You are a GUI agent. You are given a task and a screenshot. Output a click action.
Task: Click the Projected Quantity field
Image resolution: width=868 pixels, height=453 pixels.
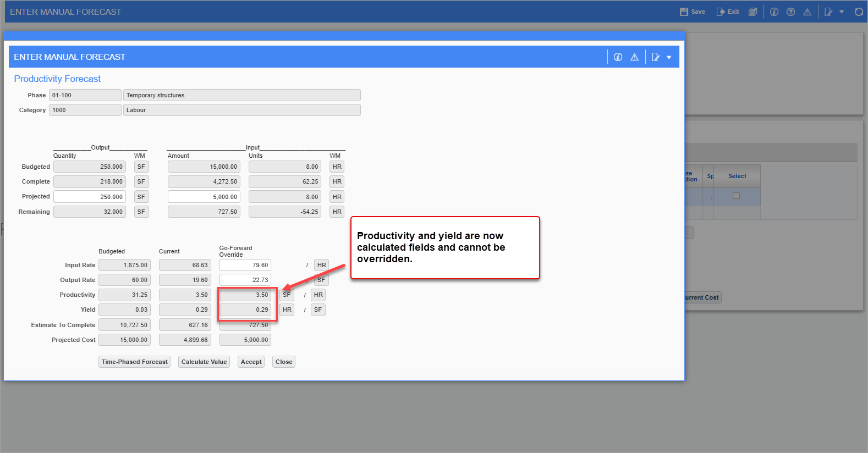(x=90, y=197)
